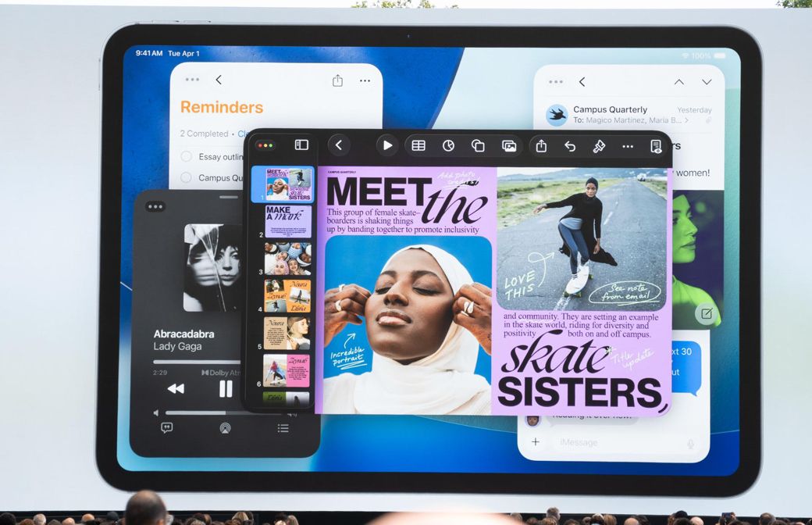This screenshot has width=812, height=525.
Task: Show lyrics in Music player
Action: click(x=167, y=428)
